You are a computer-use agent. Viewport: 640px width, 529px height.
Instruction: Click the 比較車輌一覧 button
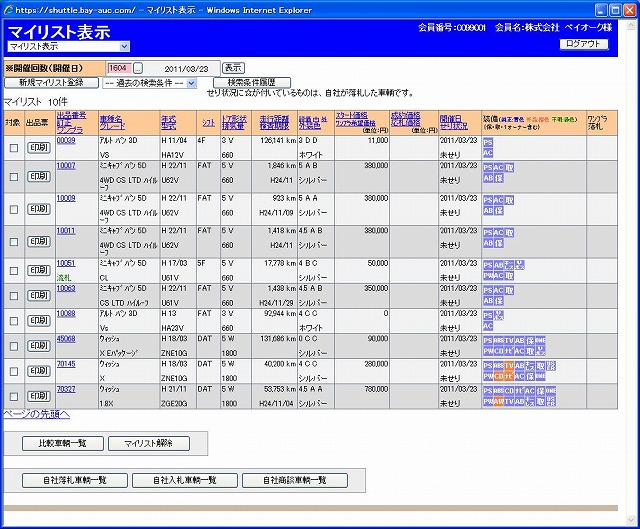pyautogui.click(x=63, y=443)
